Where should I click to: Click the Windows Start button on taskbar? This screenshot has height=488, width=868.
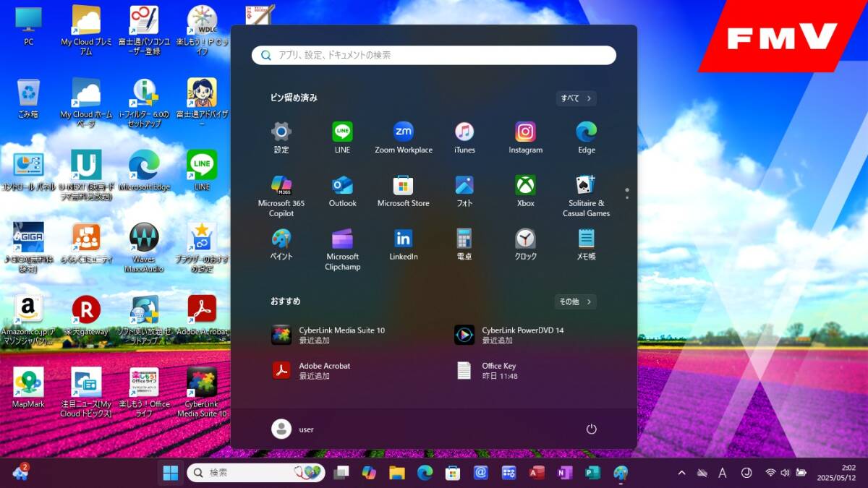(x=171, y=473)
